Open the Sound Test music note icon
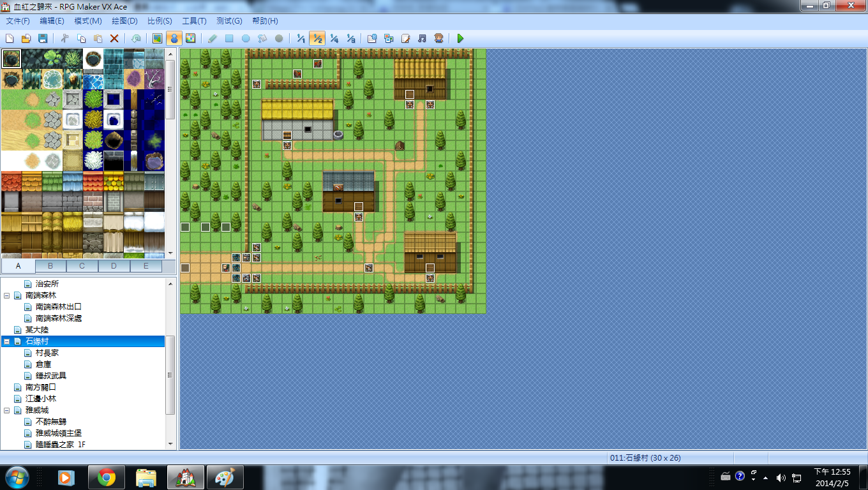The width and height of the screenshot is (868, 490). click(422, 38)
